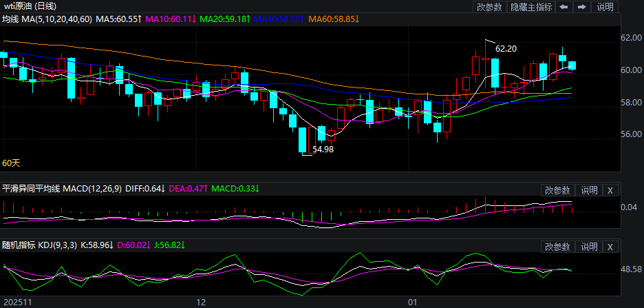Click the left arrow in top toolbar
This screenshot has width=644, height=308.
[x=563, y=7]
